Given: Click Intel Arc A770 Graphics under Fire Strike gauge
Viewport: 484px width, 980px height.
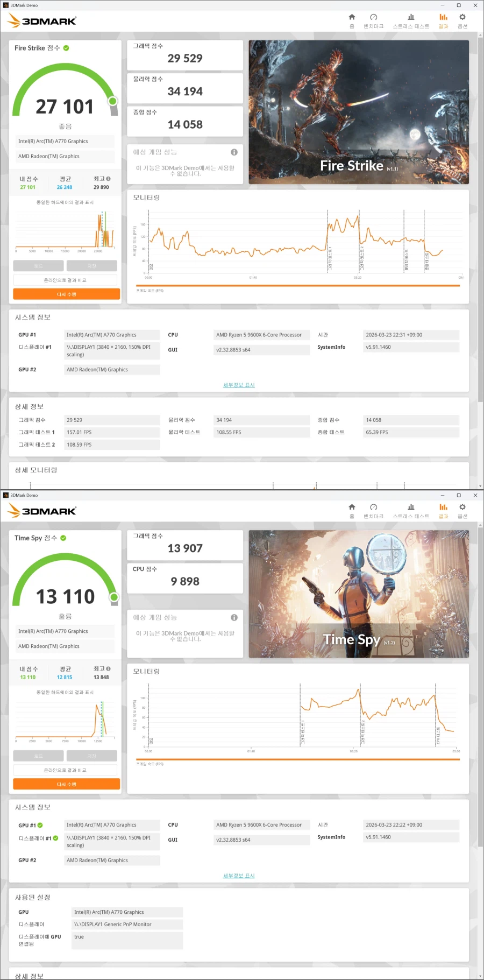Looking at the screenshot, I should click(65, 141).
